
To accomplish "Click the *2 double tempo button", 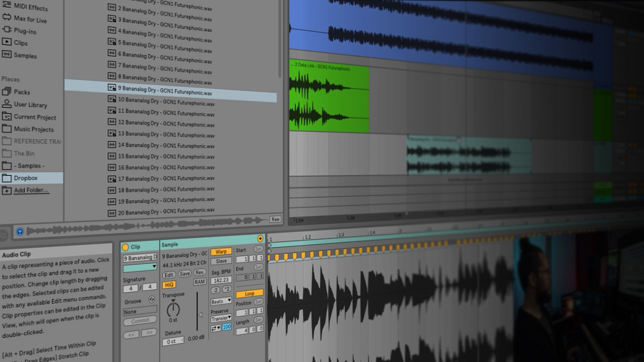I will tap(227, 289).
